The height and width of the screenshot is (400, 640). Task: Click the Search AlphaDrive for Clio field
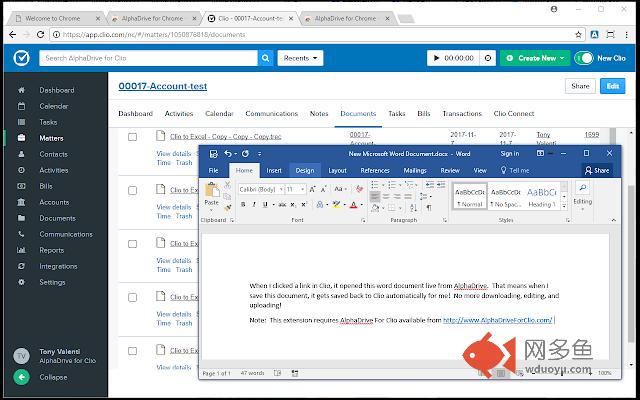tap(148, 58)
